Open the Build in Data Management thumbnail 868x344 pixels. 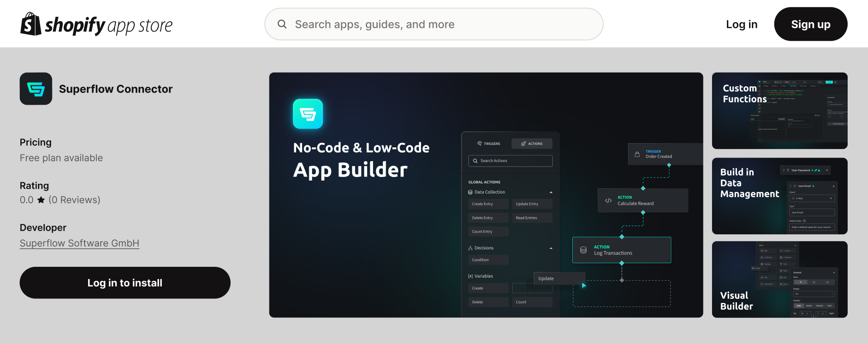[780, 196]
